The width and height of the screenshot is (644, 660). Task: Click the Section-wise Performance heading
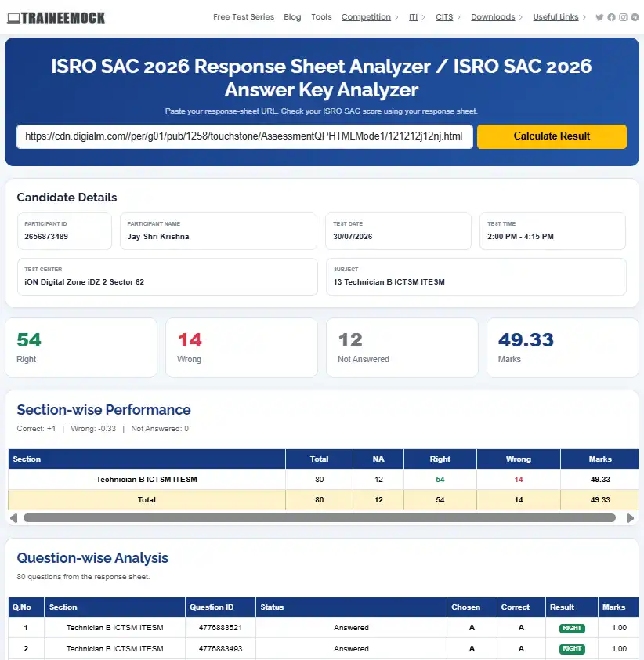[104, 410]
